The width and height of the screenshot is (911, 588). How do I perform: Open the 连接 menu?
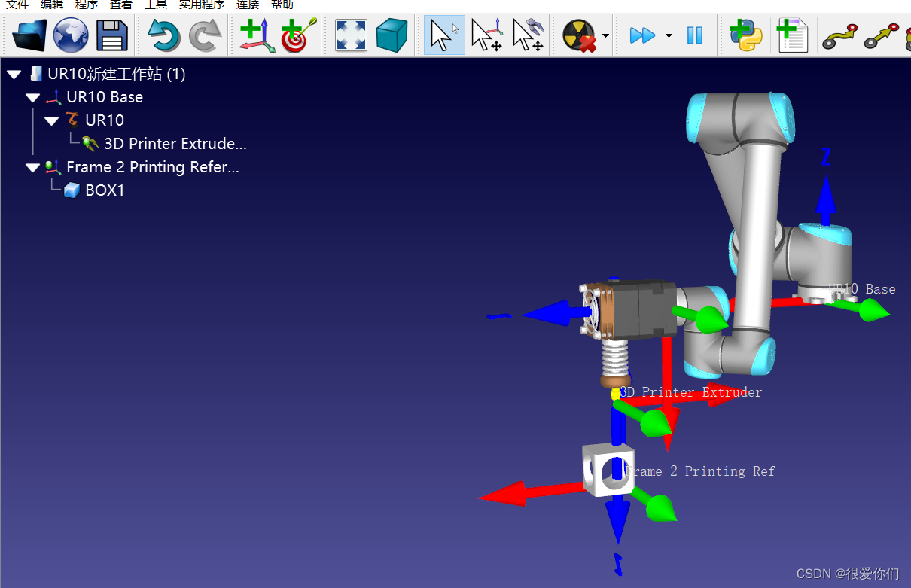(247, 5)
